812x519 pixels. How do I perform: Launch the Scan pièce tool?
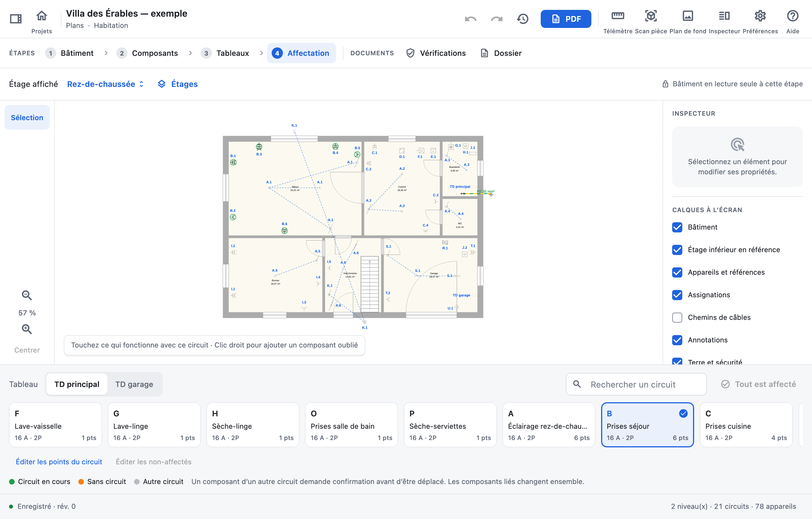click(651, 16)
